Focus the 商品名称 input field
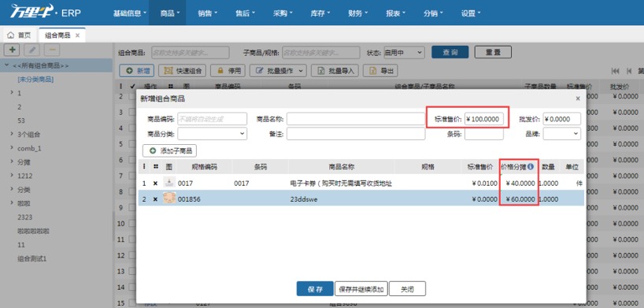 click(x=356, y=119)
